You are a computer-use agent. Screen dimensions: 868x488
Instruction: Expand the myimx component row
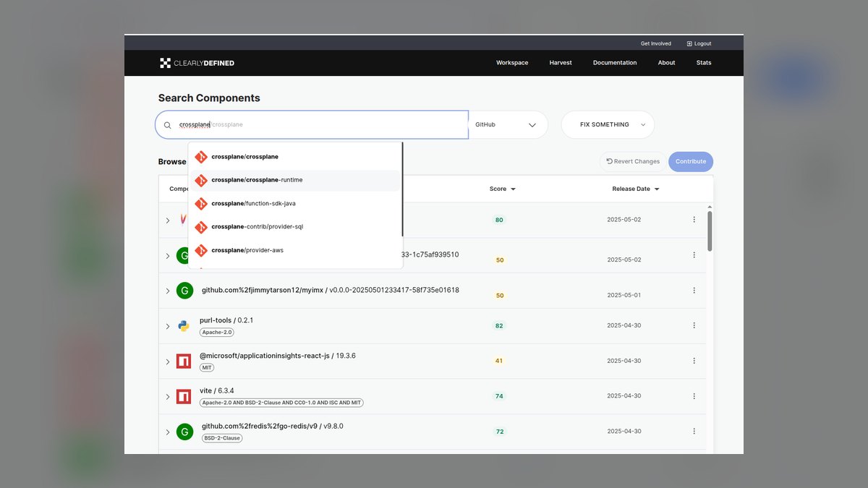coord(168,291)
